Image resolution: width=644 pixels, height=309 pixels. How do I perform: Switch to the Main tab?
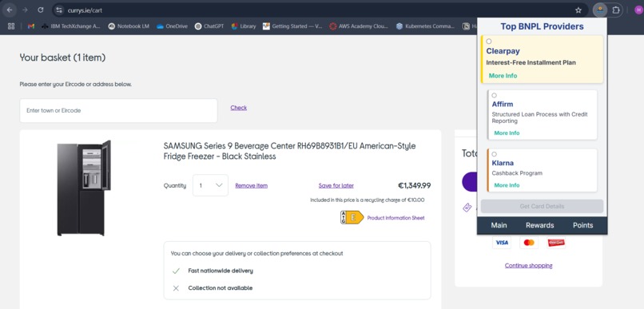499,225
